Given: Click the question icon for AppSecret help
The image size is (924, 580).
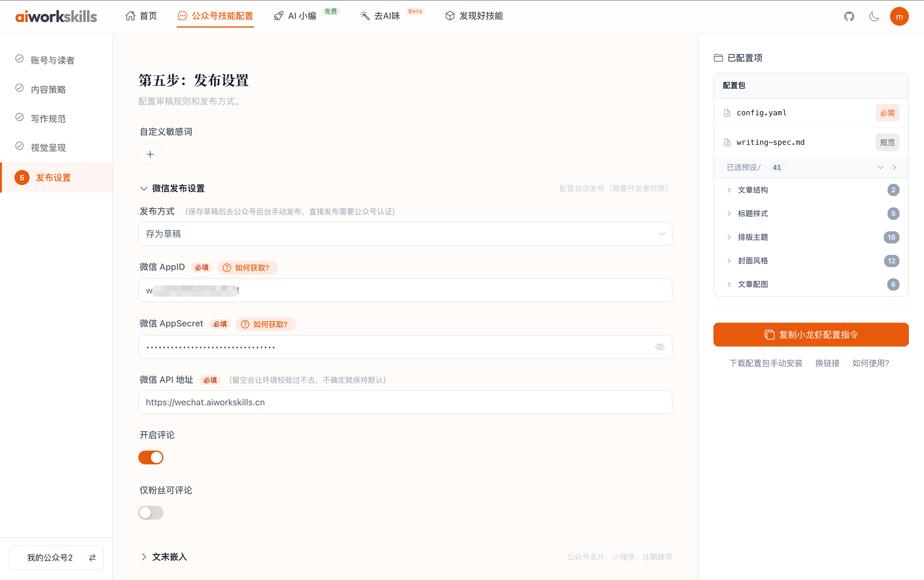Looking at the screenshot, I should click(x=245, y=324).
